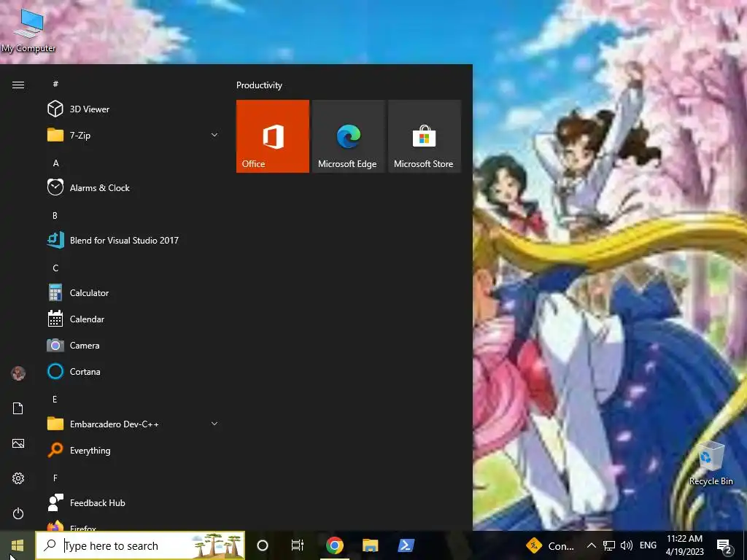Open Cortana from the app list
This screenshot has height=560, width=747.
[133, 371]
